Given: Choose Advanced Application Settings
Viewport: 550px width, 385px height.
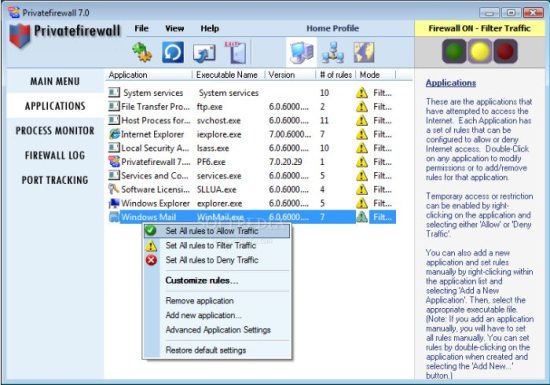Looking at the screenshot, I should (217, 330).
